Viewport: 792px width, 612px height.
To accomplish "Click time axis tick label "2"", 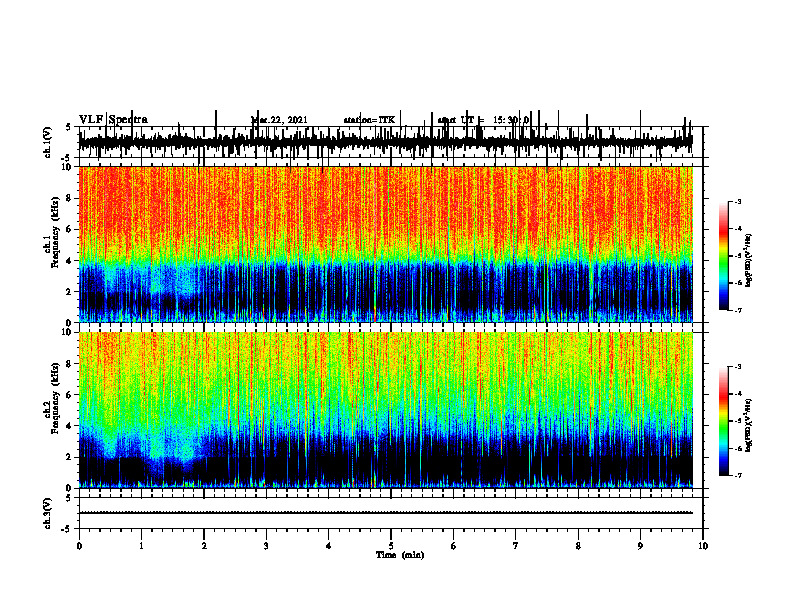I will pyautogui.click(x=204, y=546).
